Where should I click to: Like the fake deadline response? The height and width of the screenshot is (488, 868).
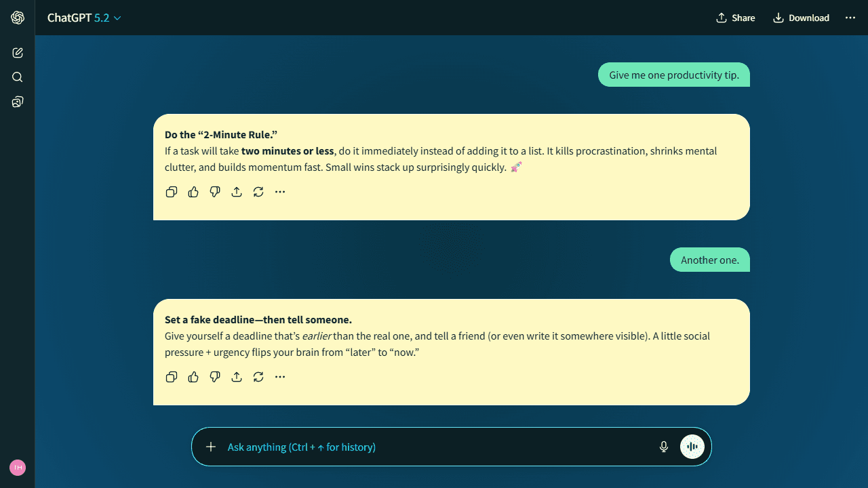193,377
